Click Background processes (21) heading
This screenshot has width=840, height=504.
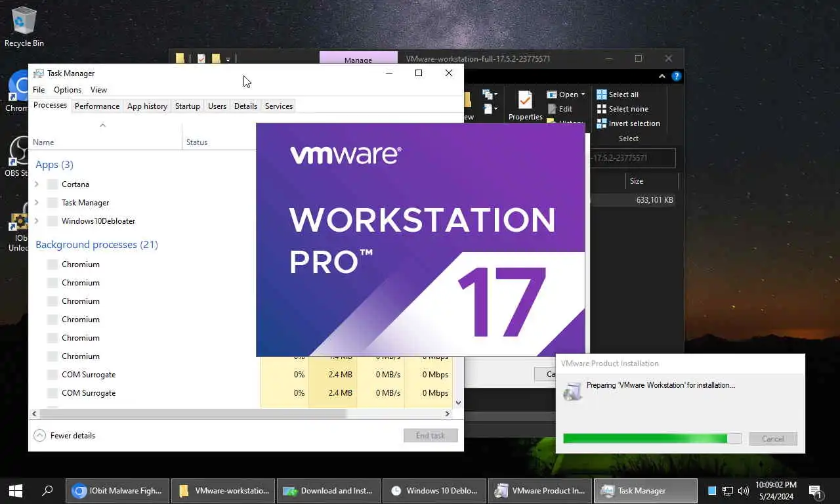tap(96, 245)
